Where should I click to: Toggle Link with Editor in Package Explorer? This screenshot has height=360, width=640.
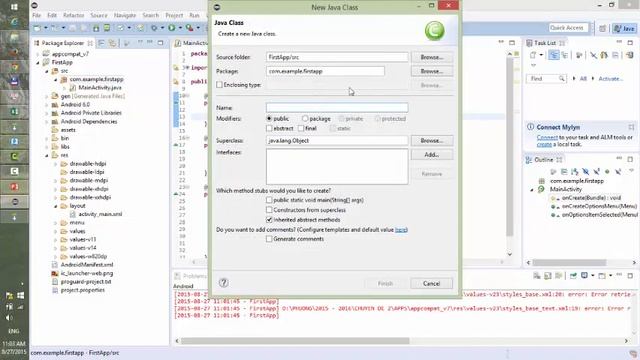click(112, 43)
